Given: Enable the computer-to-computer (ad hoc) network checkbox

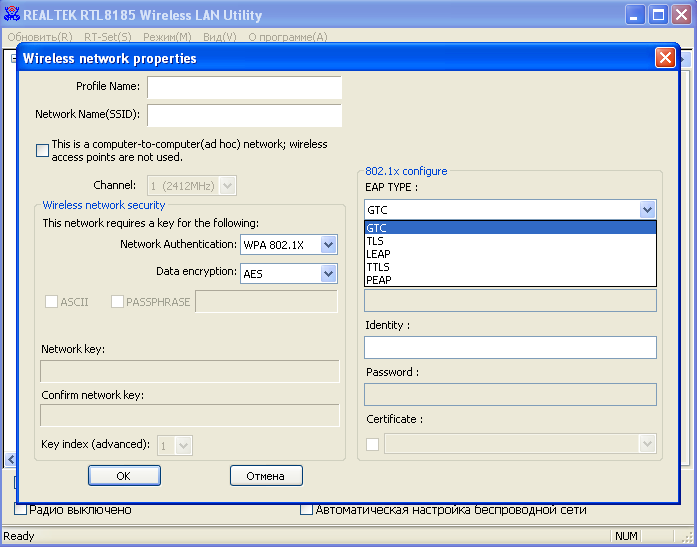Looking at the screenshot, I should coord(42,151).
